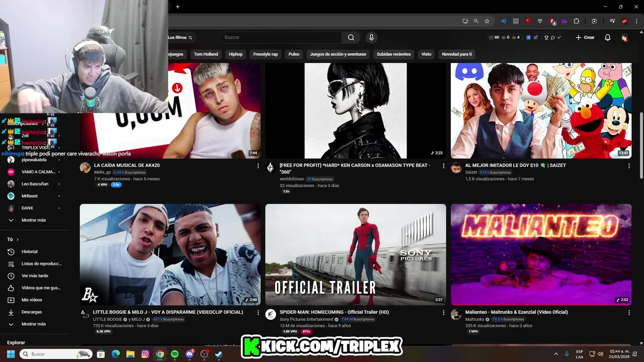Image resolution: width=644 pixels, height=362 pixels.
Task: Select Juegos de acción y aventuras chip
Action: (x=338, y=54)
